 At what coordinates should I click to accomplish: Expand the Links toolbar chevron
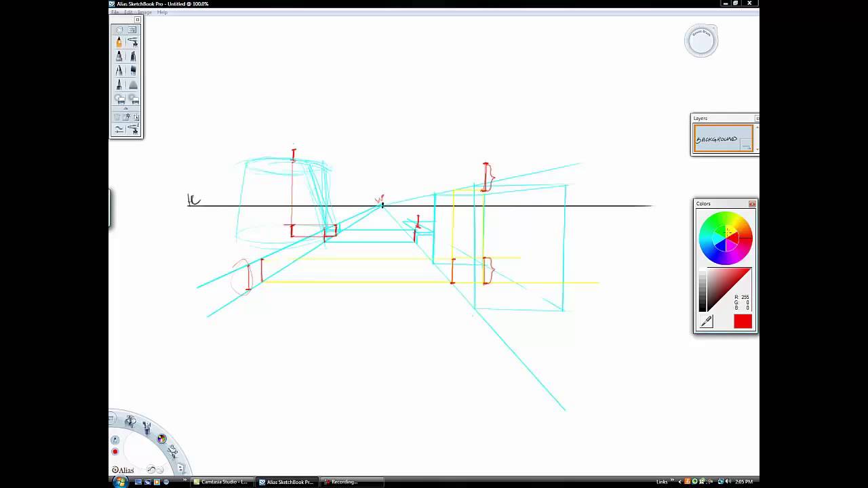pos(672,479)
